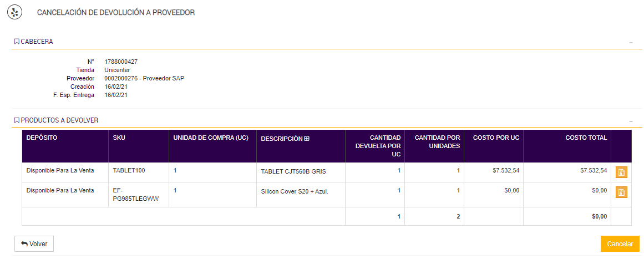Select the COSTO POR UC column header
Viewport: 644px width, 259px height.
496,138
